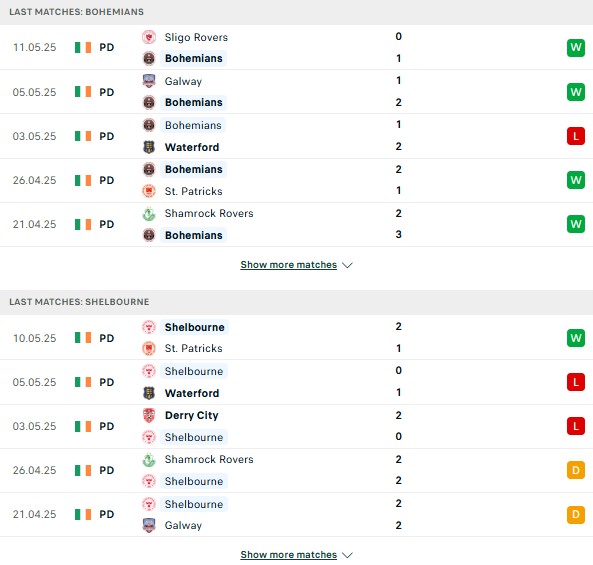Click Galway crest in Shelbourne 21.04.25 match
593x565 pixels.
149,525
